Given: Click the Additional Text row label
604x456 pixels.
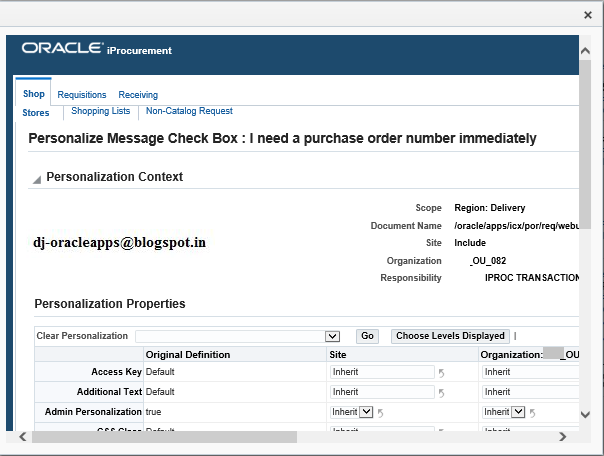Looking at the screenshot, I should 109,392.
